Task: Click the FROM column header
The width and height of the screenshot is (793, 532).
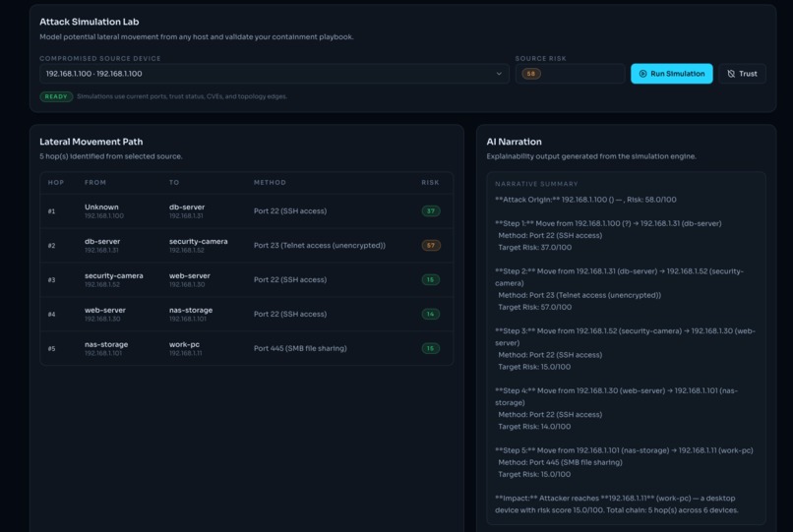Action: [x=95, y=183]
